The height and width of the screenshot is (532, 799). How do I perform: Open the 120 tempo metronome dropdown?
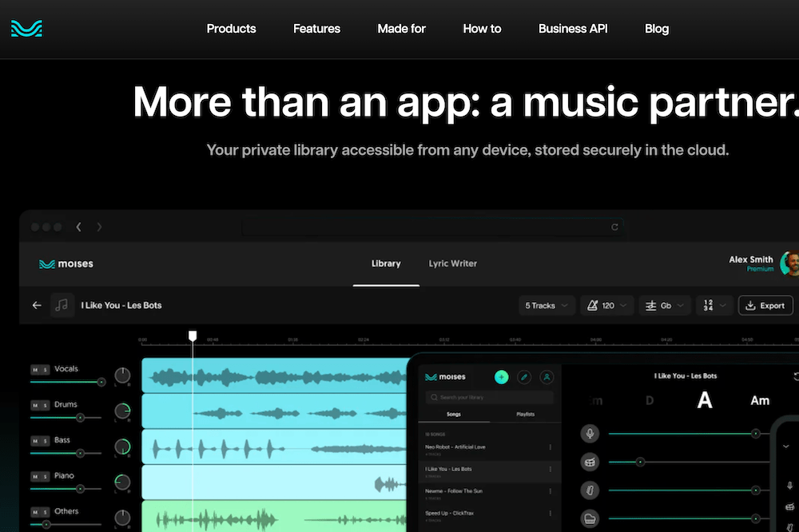(607, 306)
